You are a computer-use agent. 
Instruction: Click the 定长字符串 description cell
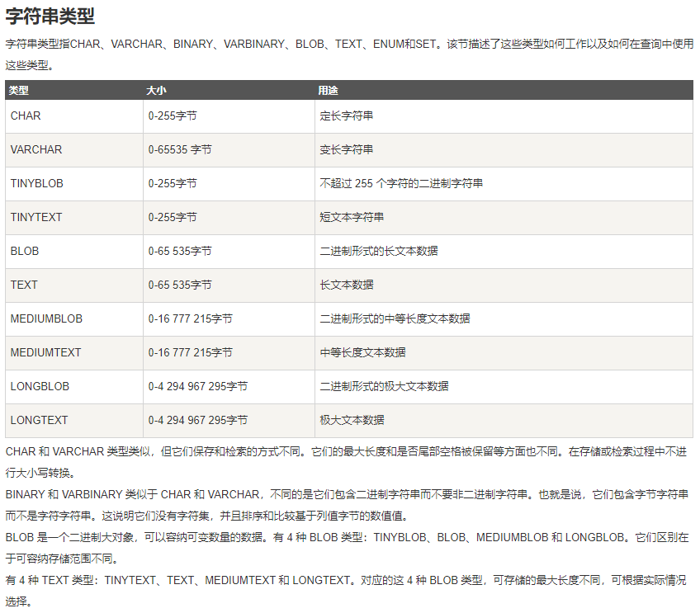(346, 116)
